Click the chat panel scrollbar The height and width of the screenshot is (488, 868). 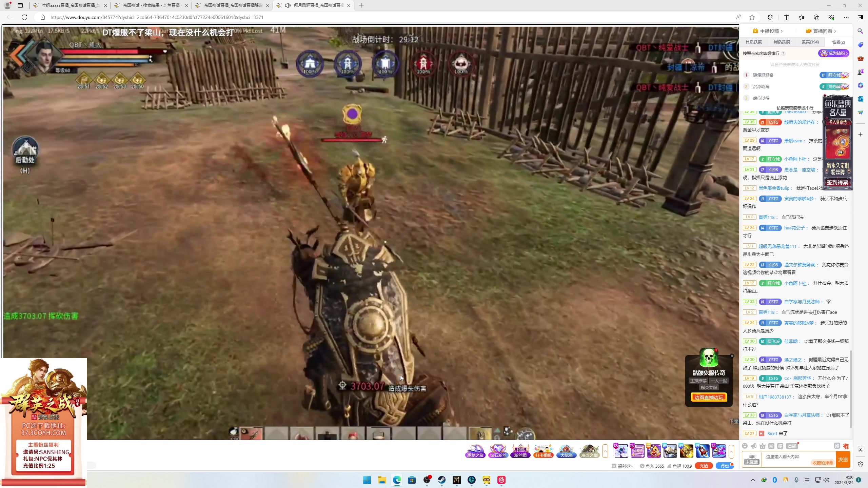pos(851,389)
